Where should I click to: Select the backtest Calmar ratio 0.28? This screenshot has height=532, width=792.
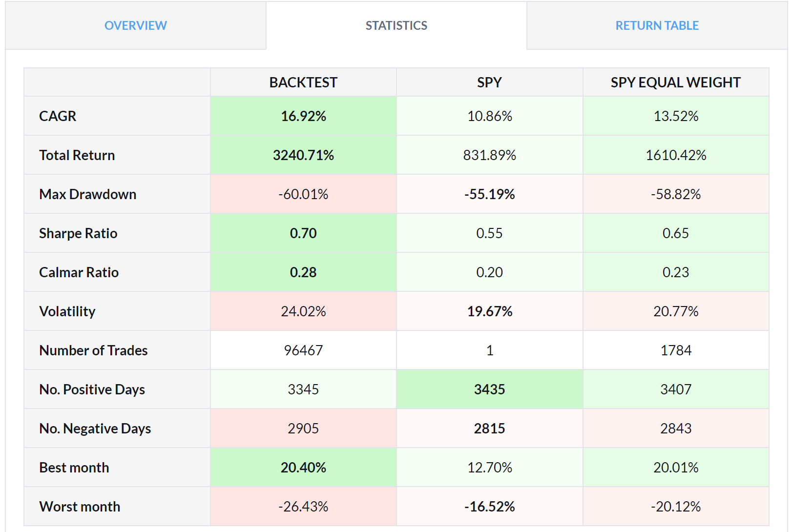coord(303,272)
